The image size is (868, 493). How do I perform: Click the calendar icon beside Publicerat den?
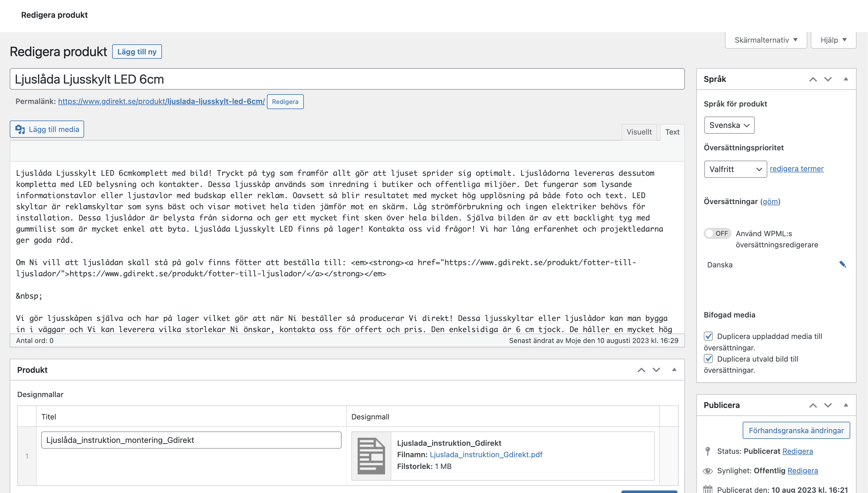(x=708, y=489)
